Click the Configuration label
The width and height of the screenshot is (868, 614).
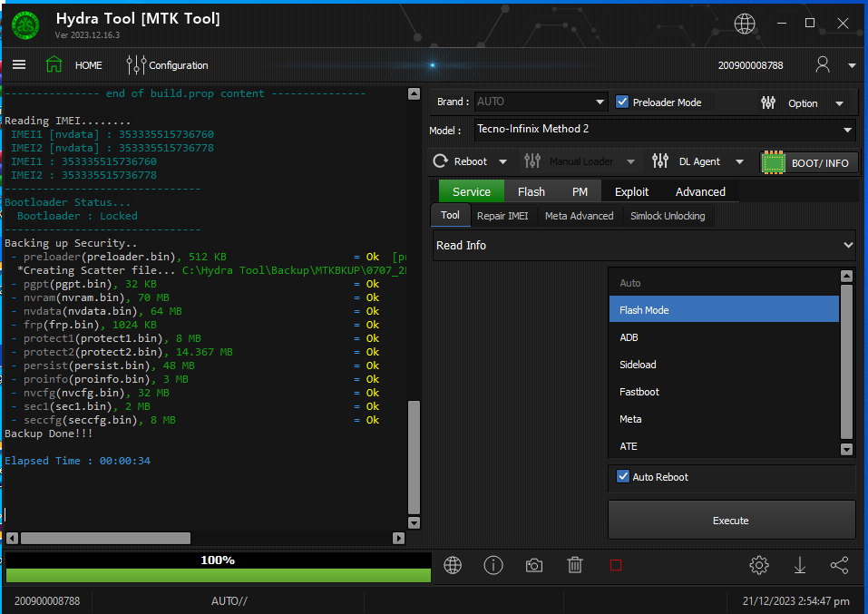point(179,65)
